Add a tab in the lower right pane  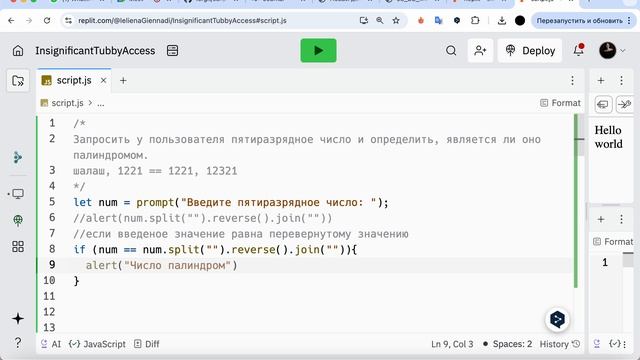click(601, 219)
